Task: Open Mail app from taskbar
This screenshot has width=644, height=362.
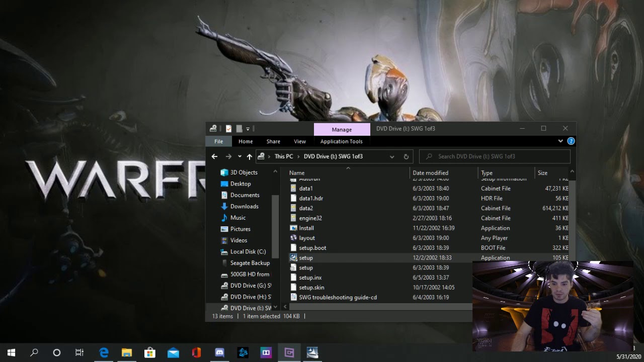Action: [x=173, y=353]
